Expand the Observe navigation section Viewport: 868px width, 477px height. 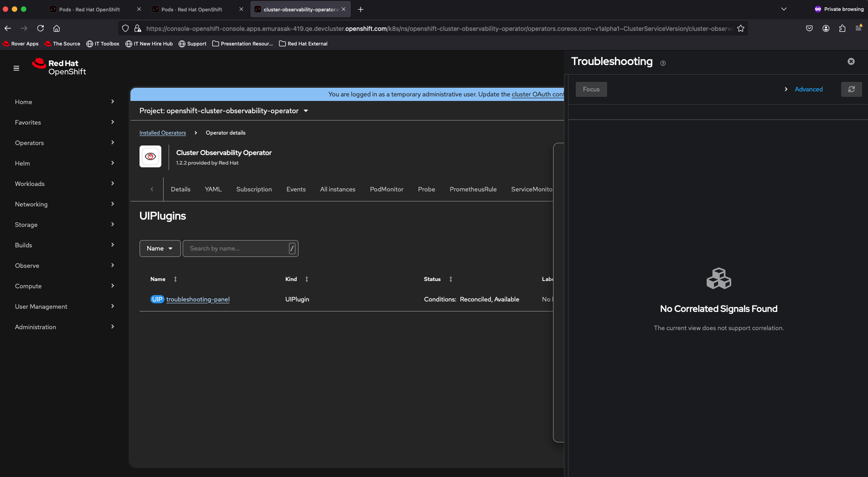[65, 266]
